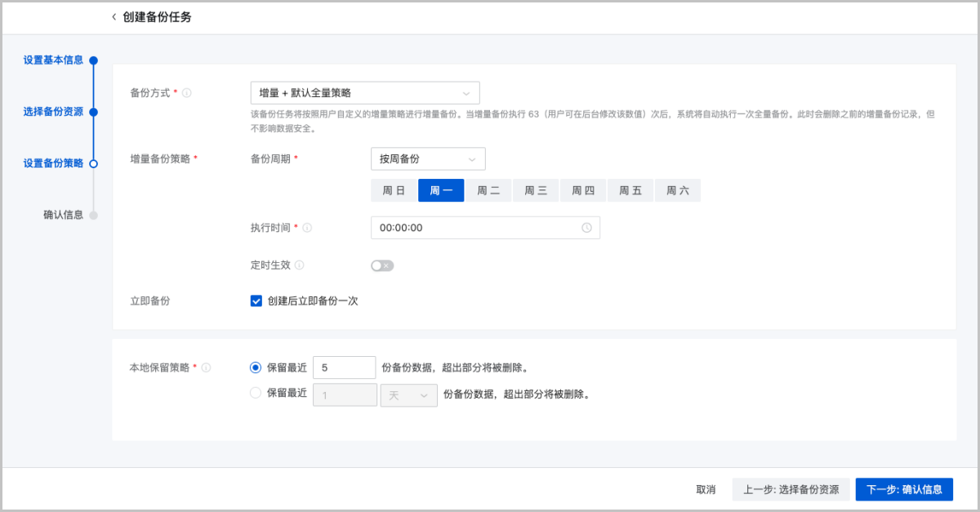This screenshot has height=512, width=980.
Task: Uncheck 创建后立即备份一次 checkbox
Action: (256, 301)
